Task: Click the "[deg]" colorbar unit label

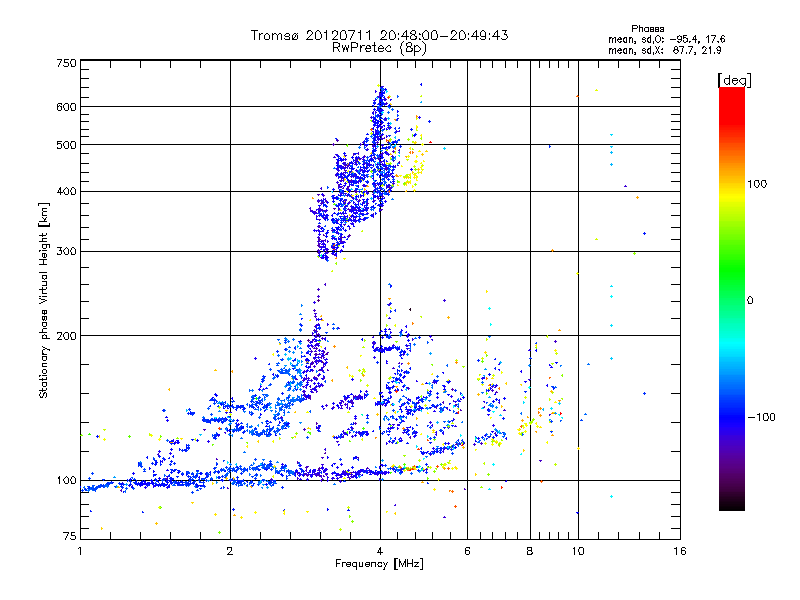Action: (x=734, y=80)
